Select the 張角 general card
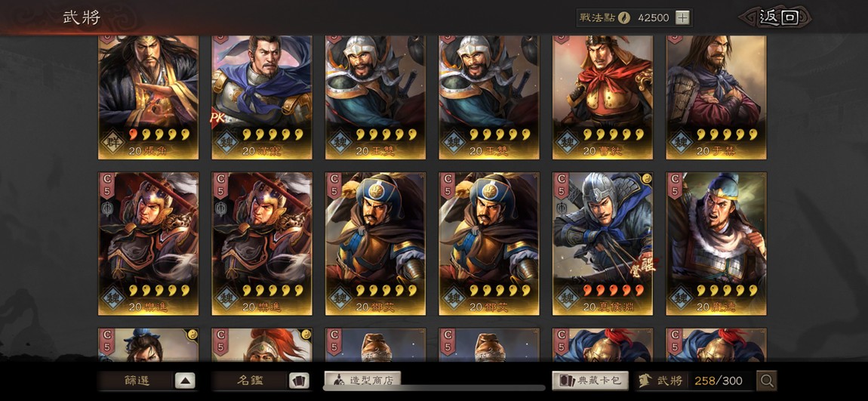 point(149,97)
